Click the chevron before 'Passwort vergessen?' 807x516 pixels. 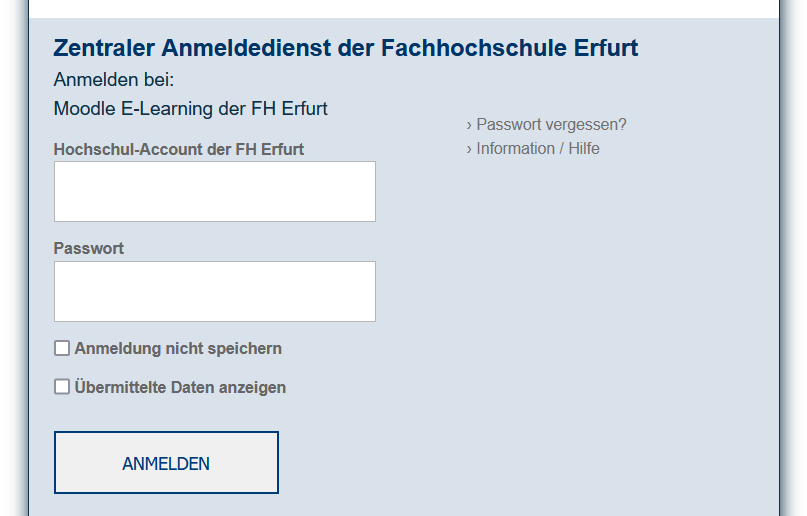[x=469, y=125]
